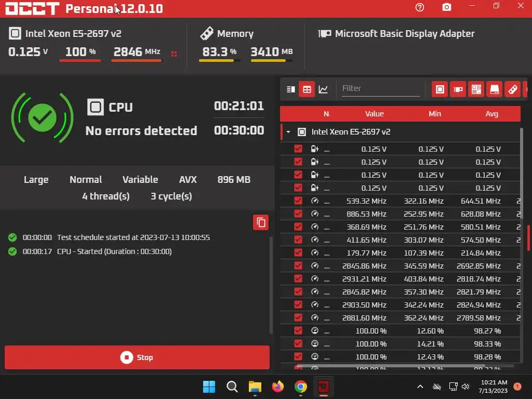
Task: Toggle motherboard sensor filter icon
Action: tap(476, 89)
